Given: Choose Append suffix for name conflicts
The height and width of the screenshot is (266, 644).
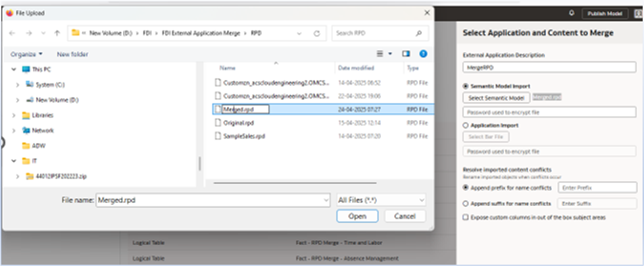Looking at the screenshot, I should [465, 203].
